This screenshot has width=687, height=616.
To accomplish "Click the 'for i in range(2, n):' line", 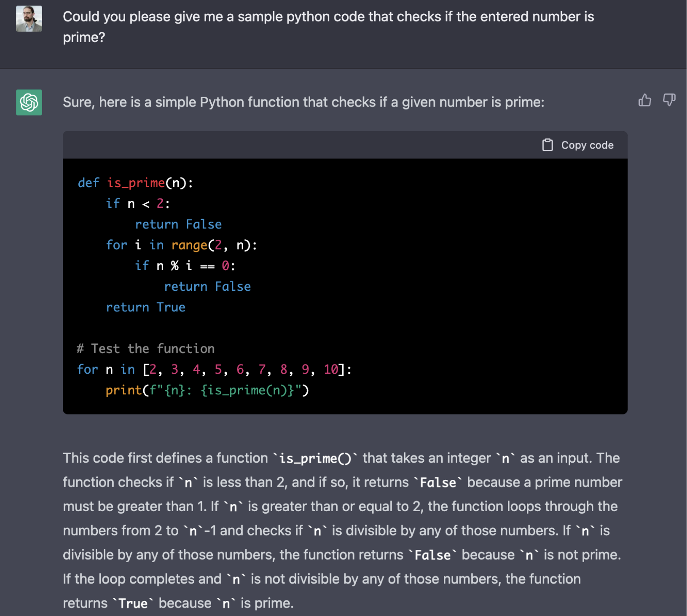I will (182, 245).
